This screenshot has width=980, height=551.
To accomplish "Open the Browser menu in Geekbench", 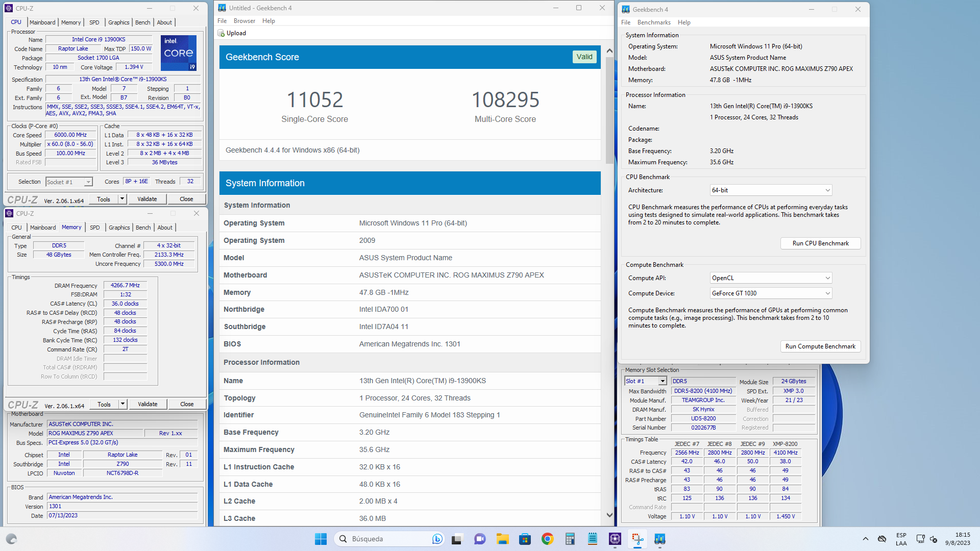I will pyautogui.click(x=244, y=21).
